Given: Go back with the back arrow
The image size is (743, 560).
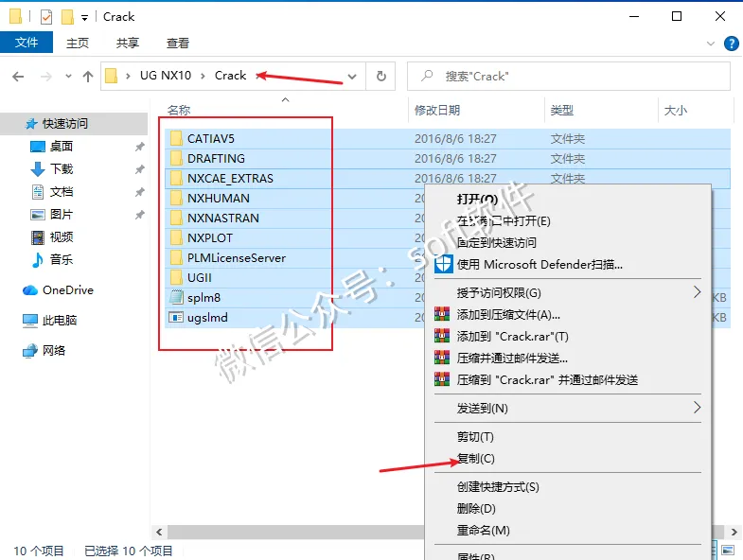Looking at the screenshot, I should pyautogui.click(x=18, y=77).
